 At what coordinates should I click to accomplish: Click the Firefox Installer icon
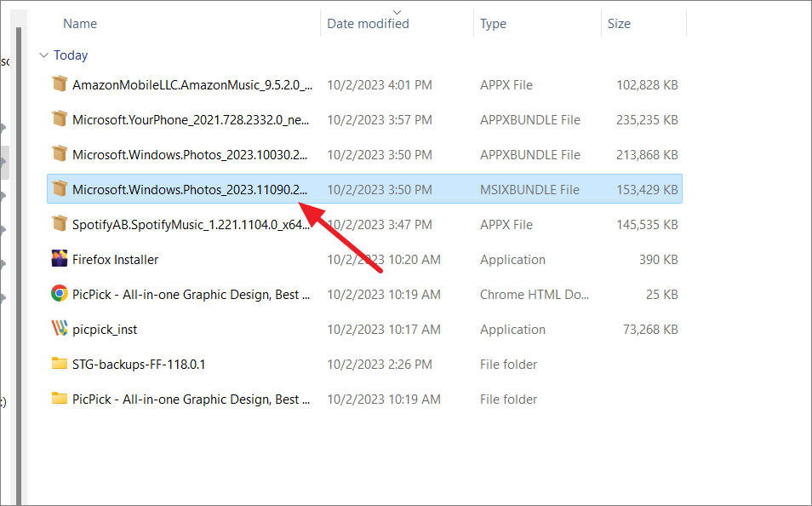[60, 258]
